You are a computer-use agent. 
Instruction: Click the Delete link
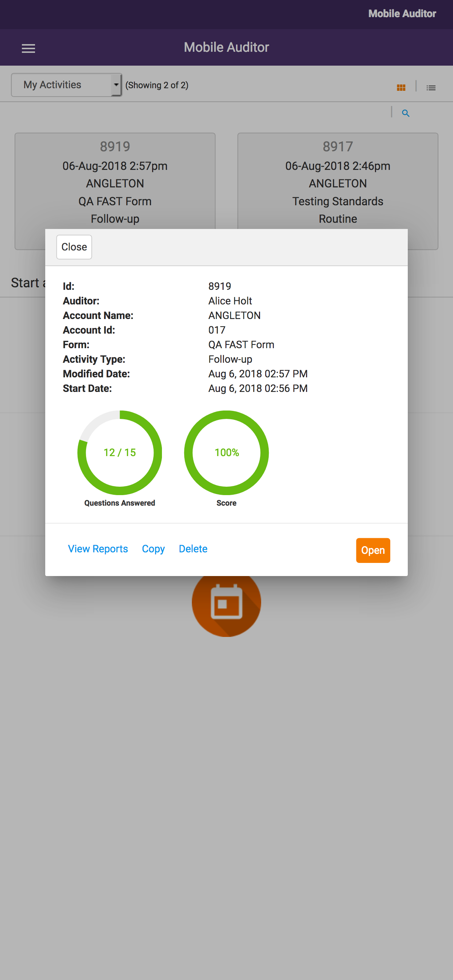coord(193,549)
